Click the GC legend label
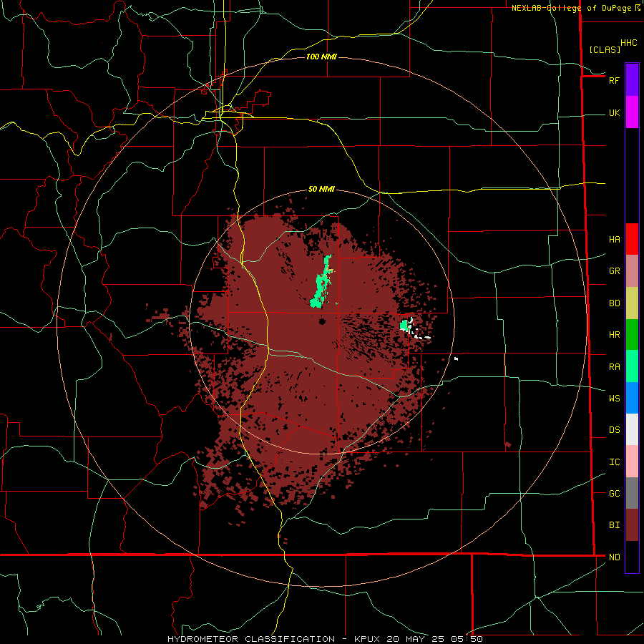 pyautogui.click(x=614, y=493)
